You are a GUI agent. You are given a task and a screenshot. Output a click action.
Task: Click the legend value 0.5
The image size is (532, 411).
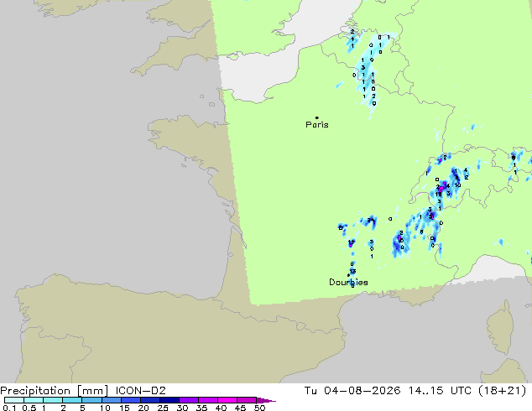coord(29,408)
